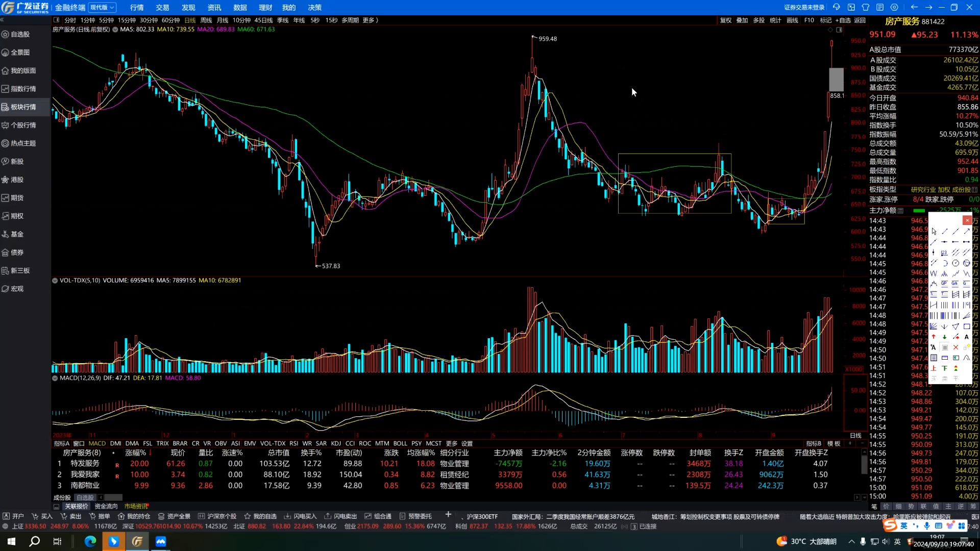The height and width of the screenshot is (551, 980).
Task: Click the green down-arrow marker tool
Action: click(944, 337)
